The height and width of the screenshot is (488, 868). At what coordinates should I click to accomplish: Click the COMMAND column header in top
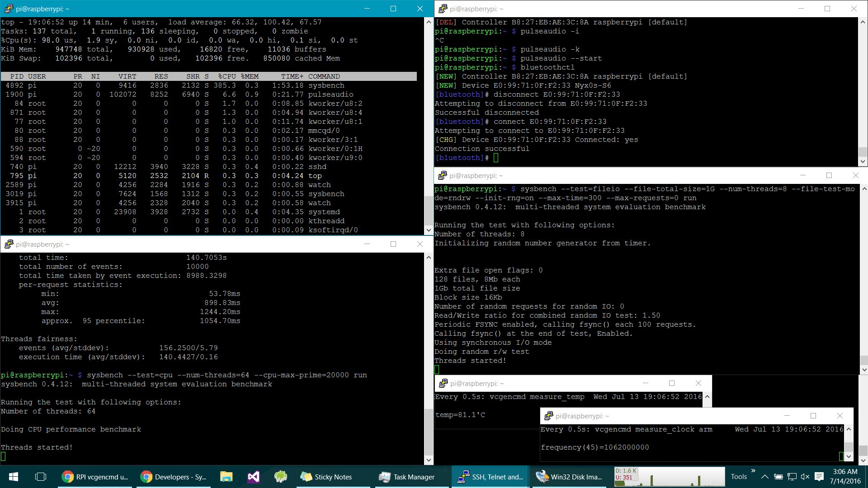click(x=324, y=76)
